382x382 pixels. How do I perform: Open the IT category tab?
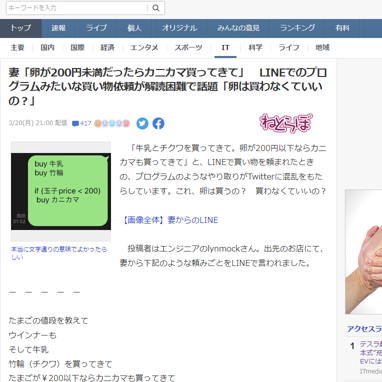point(225,48)
